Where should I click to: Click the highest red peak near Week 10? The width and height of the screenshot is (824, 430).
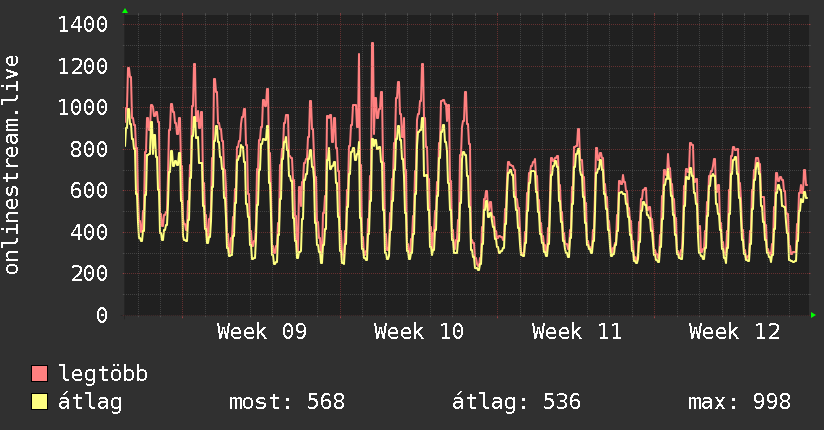(372, 44)
